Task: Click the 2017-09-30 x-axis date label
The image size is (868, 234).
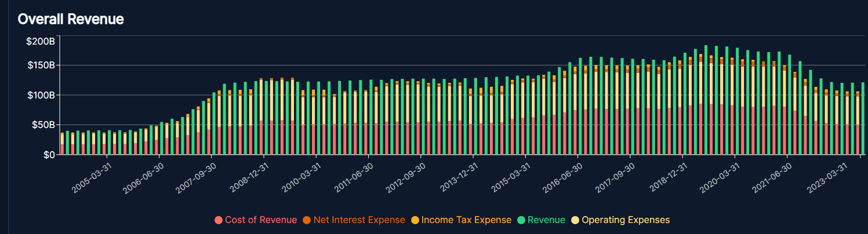Action: coord(616,178)
